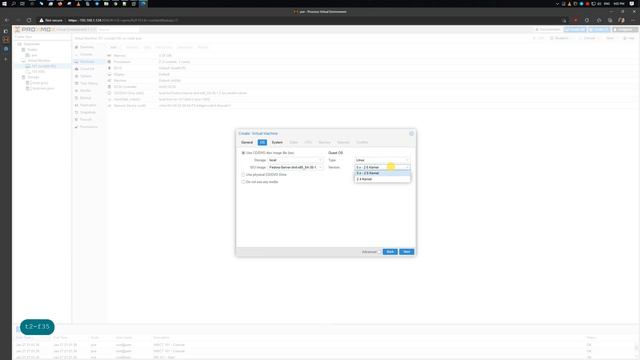Close the Create Virtual Machine dialog
The width and height of the screenshot is (640, 360).
pyautogui.click(x=411, y=133)
